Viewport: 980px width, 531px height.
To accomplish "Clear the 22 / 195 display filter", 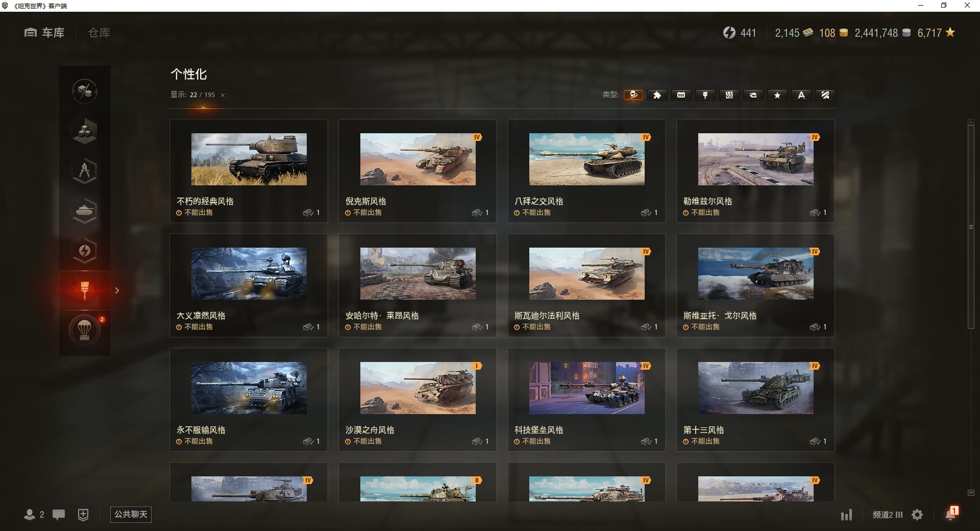I will coord(223,95).
